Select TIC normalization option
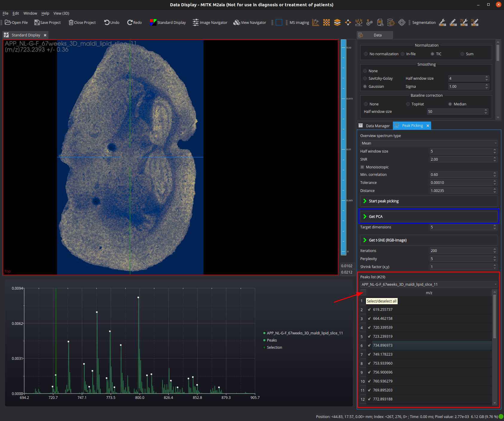 click(432, 54)
